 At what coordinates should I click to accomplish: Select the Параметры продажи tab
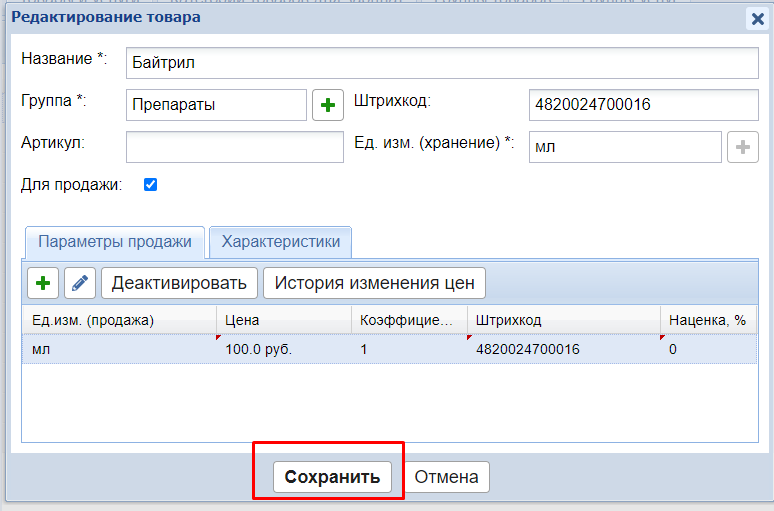[114, 242]
